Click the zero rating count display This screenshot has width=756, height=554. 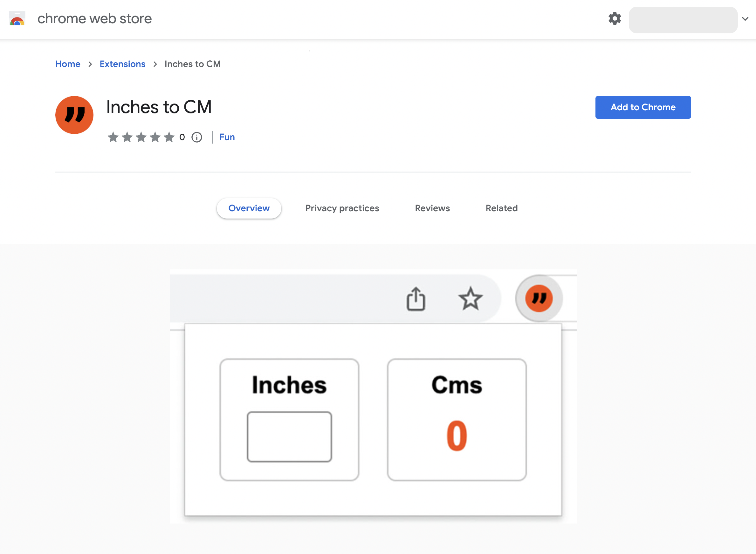pyautogui.click(x=182, y=137)
